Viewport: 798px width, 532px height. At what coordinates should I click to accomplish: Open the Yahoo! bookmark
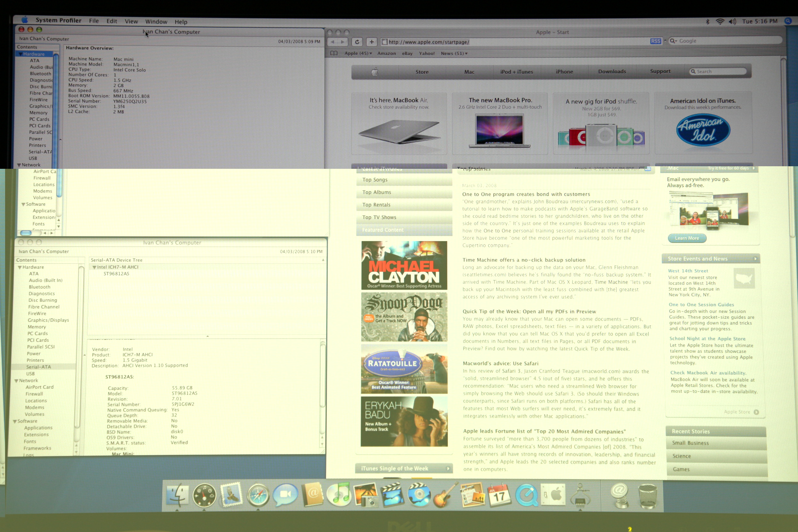tap(426, 53)
